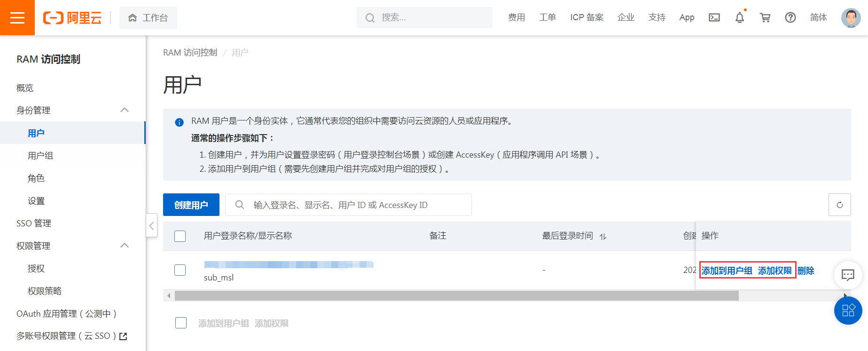Open 授权 in sidebar
This screenshot has height=351, width=868.
[36, 269]
